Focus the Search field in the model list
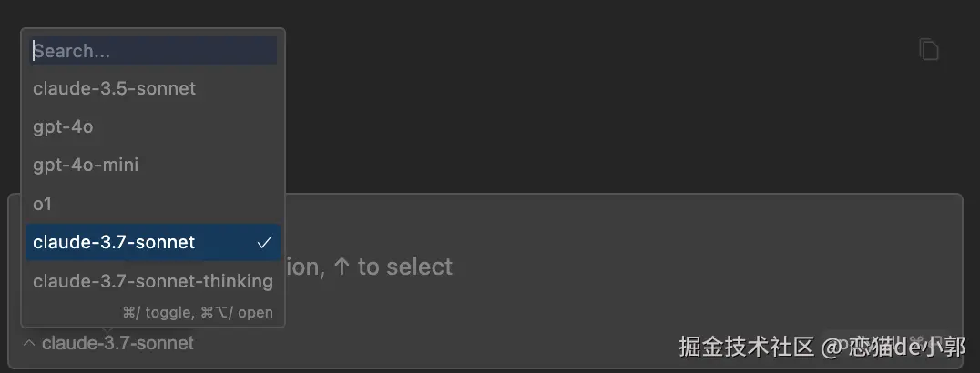Image resolution: width=980 pixels, height=373 pixels. click(x=153, y=51)
